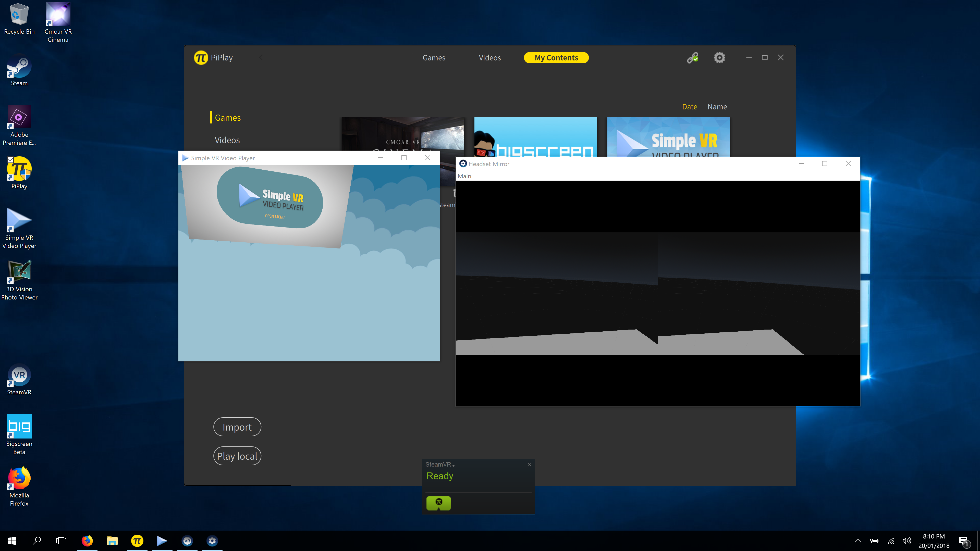Viewport: 980px width, 551px height.
Task: Click the Import button
Action: coord(237,427)
